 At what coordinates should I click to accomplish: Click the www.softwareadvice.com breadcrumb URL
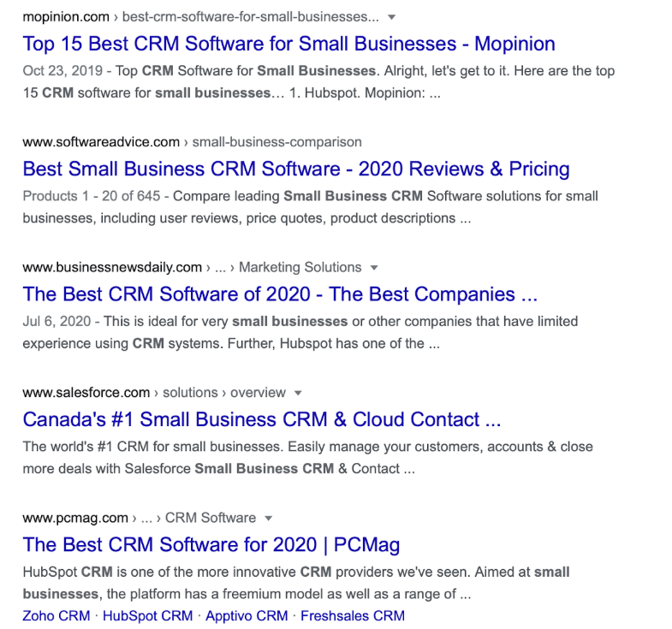(193, 142)
